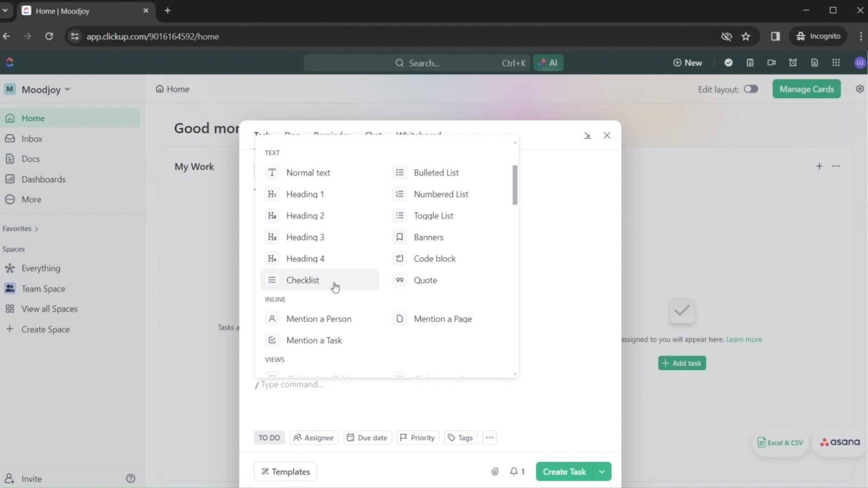Toggle the AI assistant button
This screenshot has height=488, width=868.
tap(547, 62)
